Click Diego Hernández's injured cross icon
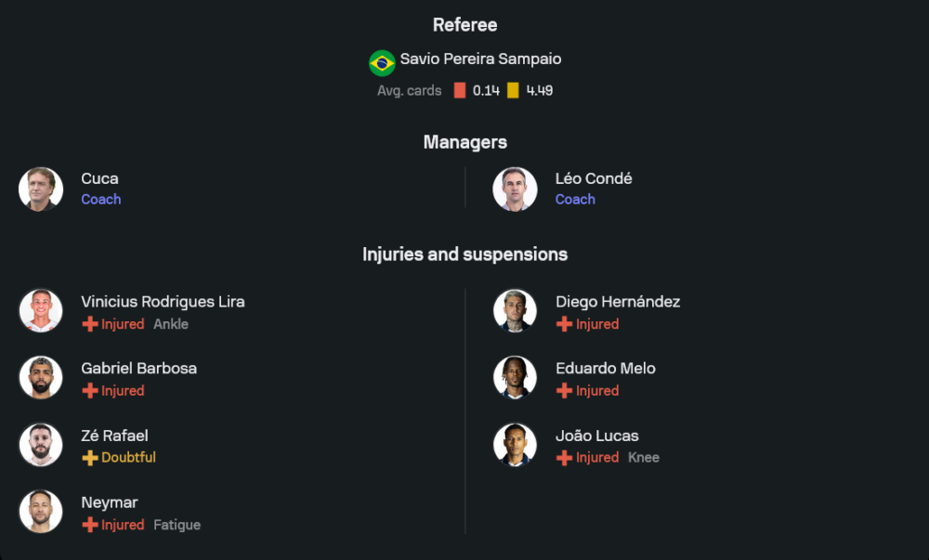This screenshot has width=929, height=560. [564, 324]
